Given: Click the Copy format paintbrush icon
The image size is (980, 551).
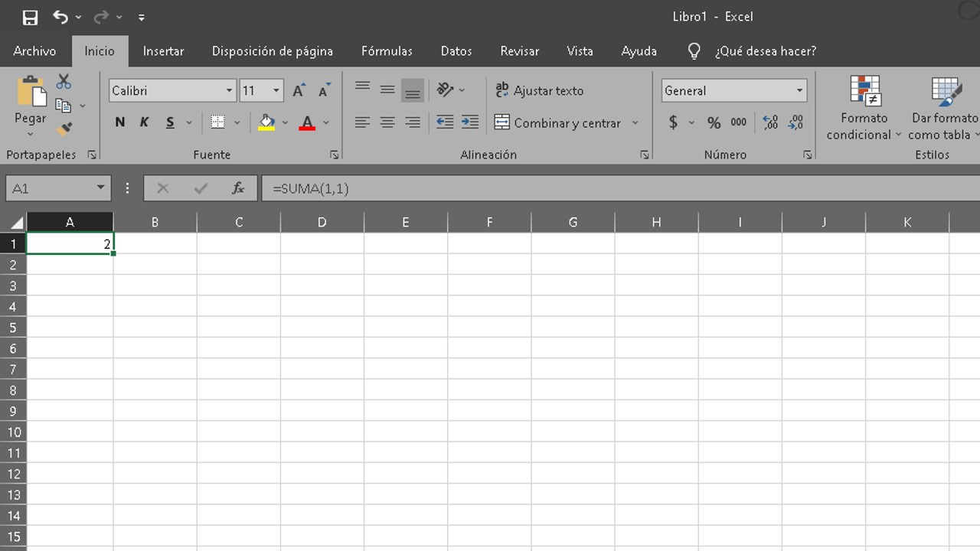Looking at the screenshot, I should click(x=64, y=129).
